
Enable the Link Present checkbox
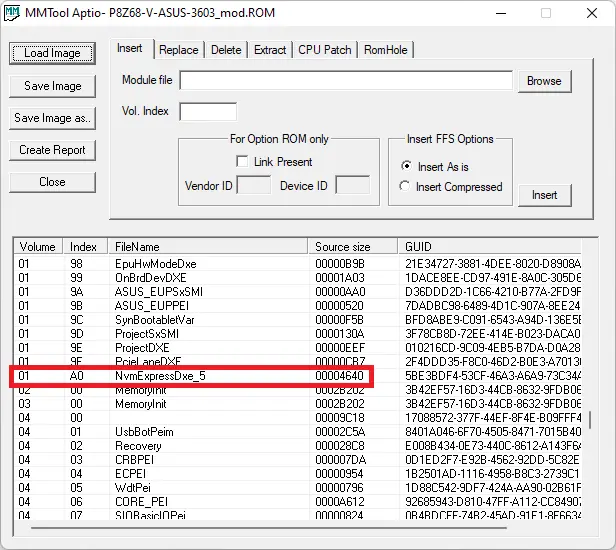(242, 161)
